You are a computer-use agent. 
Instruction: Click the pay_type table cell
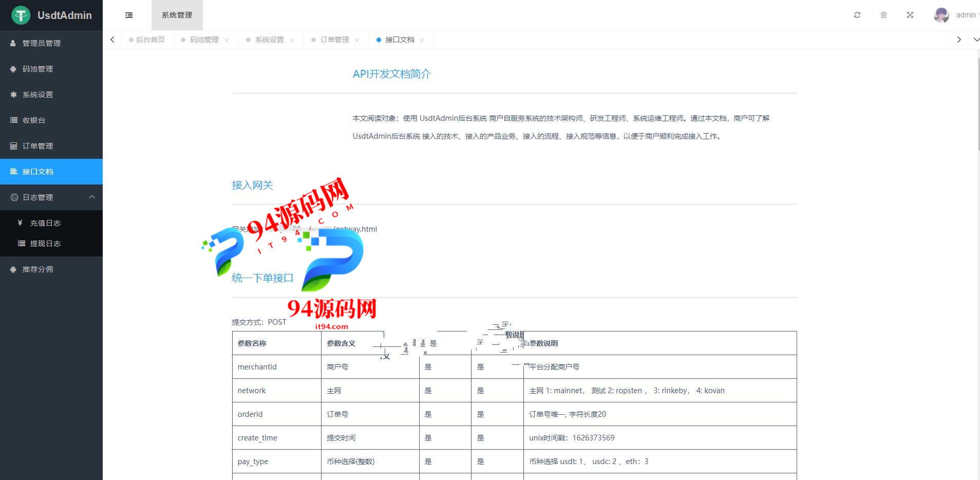point(277,461)
